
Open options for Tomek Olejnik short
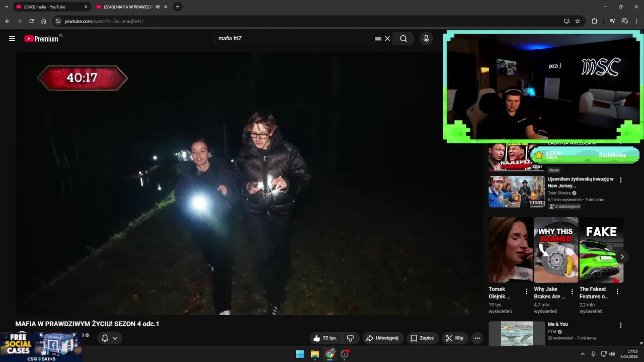tap(527, 292)
